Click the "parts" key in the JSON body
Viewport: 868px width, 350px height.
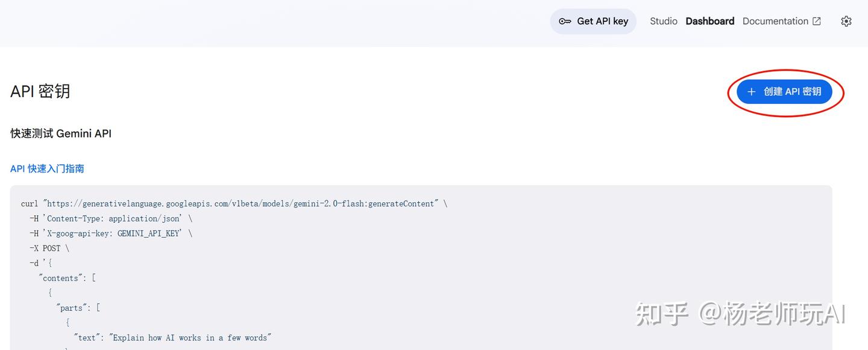72,308
